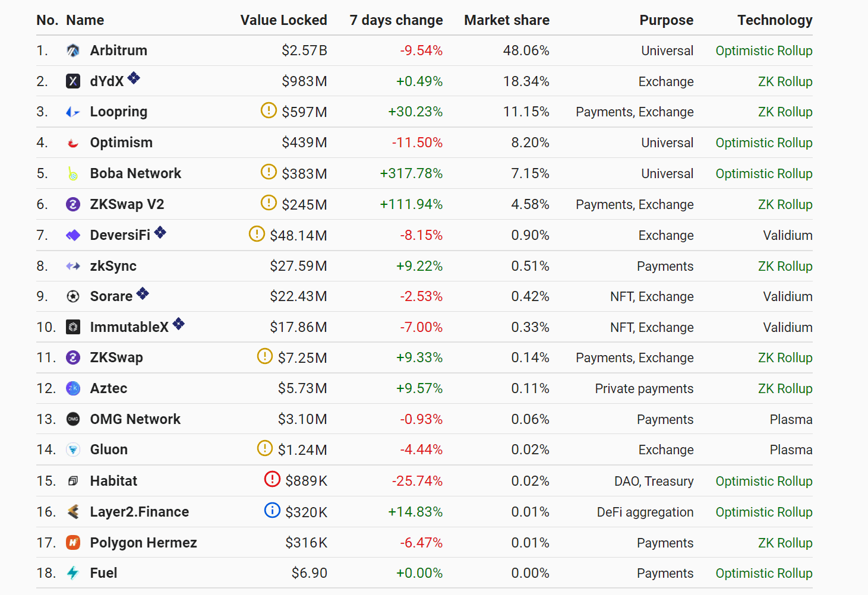Click Optimistic Rollup technology link for Arbitrum
Image resolution: width=868 pixels, height=595 pixels.
coord(763,51)
